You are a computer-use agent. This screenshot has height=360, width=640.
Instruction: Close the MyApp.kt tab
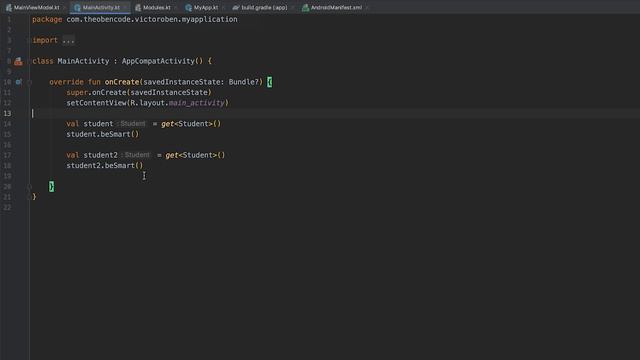(x=224, y=8)
